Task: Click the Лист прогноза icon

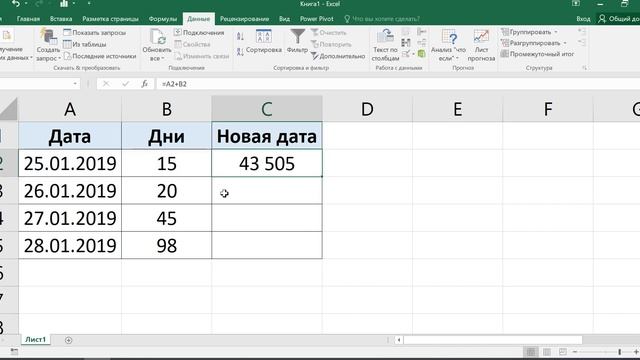Action: tap(481, 37)
